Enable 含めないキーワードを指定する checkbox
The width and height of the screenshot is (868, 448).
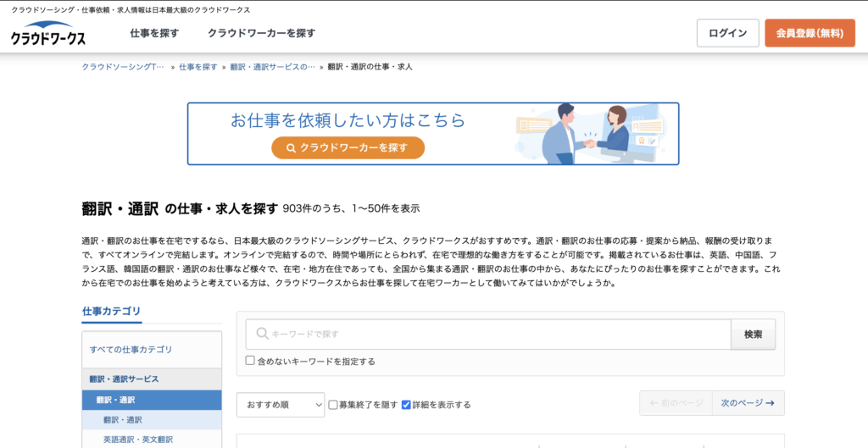coord(250,361)
